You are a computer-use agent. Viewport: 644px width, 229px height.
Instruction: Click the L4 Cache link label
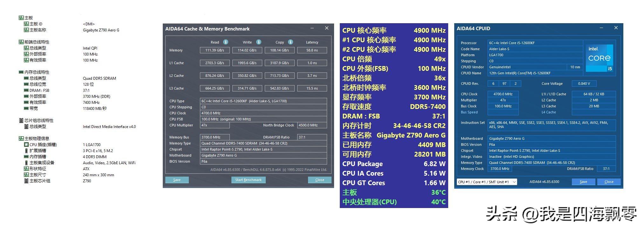tap(549, 112)
